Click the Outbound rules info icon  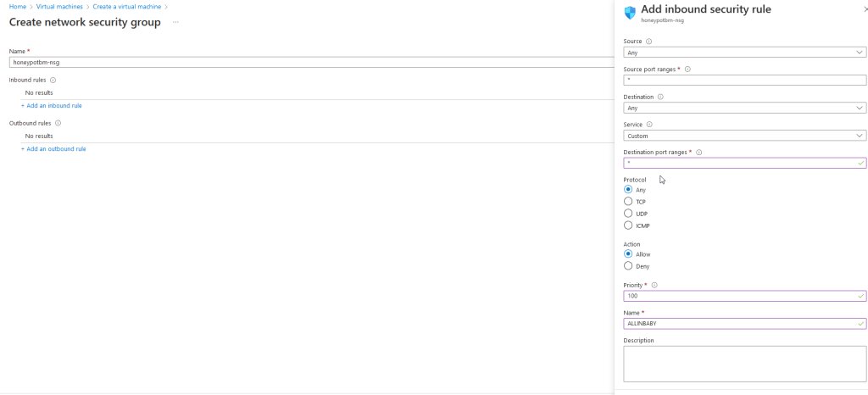pyautogui.click(x=58, y=123)
